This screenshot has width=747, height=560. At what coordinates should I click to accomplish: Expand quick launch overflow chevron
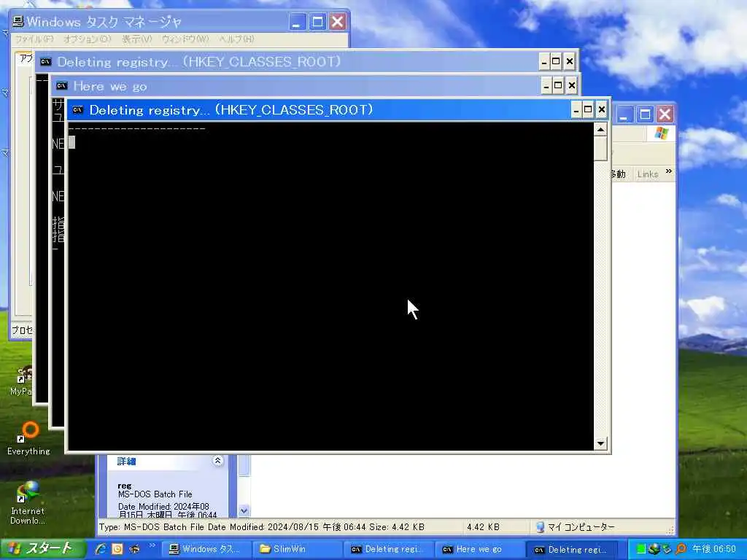pyautogui.click(x=152, y=545)
